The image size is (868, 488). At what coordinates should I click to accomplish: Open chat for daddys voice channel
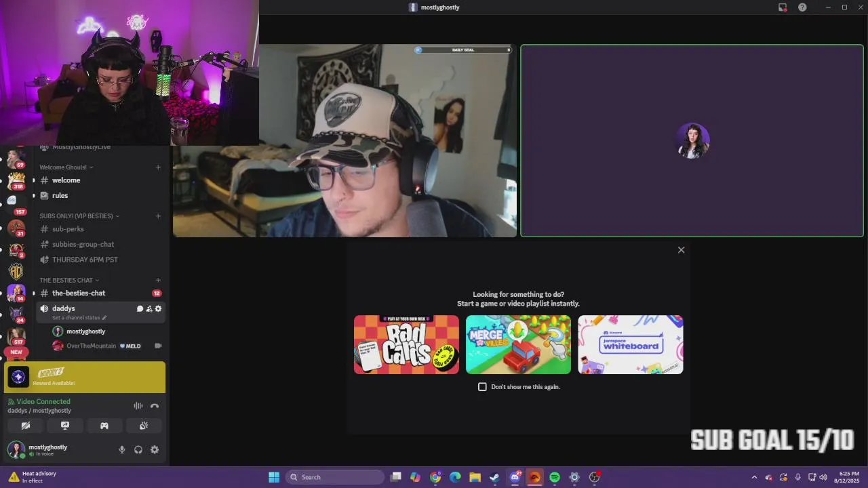pos(140,308)
